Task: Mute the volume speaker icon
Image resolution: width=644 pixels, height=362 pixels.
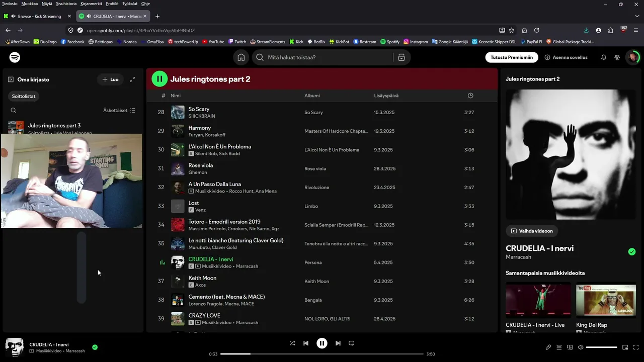Action: click(x=581, y=347)
